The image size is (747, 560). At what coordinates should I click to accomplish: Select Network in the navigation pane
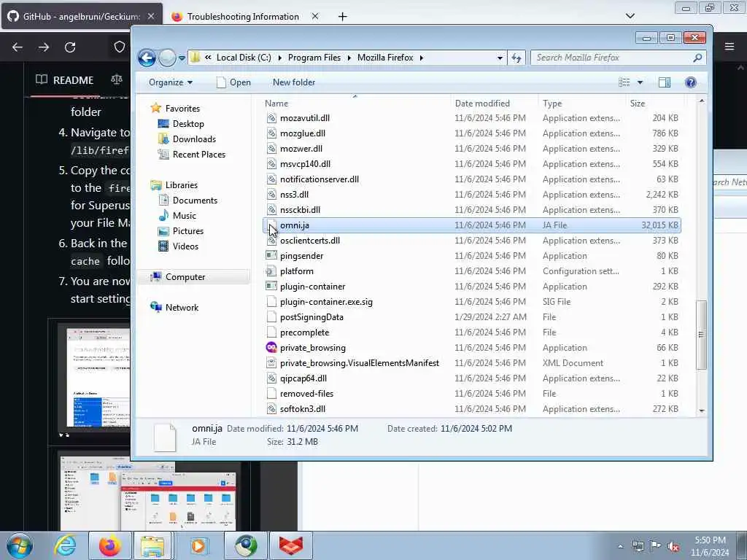182,308
